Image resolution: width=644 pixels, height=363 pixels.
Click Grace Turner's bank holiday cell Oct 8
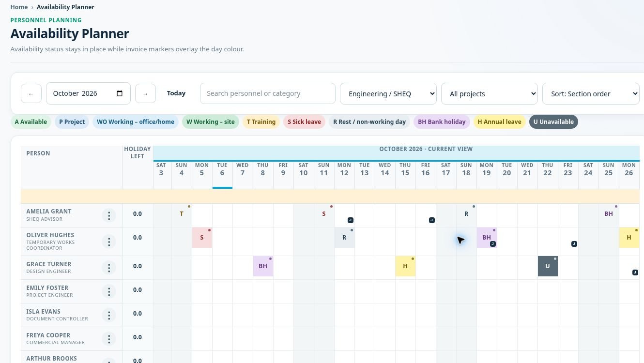tap(263, 266)
